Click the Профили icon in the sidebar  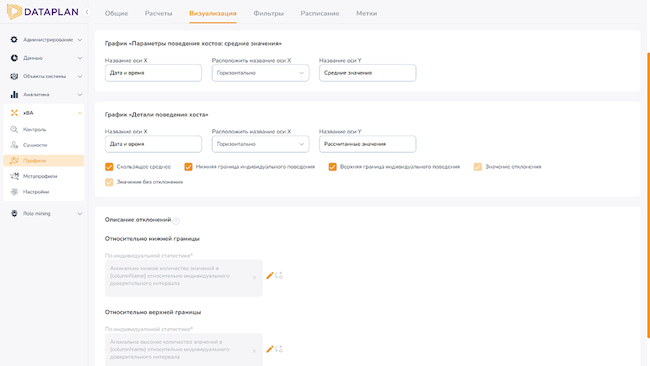click(14, 160)
